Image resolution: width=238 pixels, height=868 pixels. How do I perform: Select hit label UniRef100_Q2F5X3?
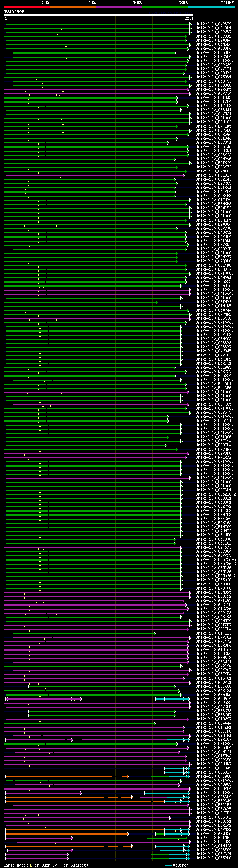pos(213,547)
